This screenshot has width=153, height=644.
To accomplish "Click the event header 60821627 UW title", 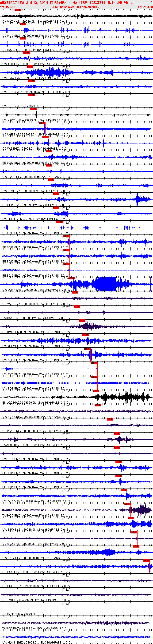I will point(12,3).
